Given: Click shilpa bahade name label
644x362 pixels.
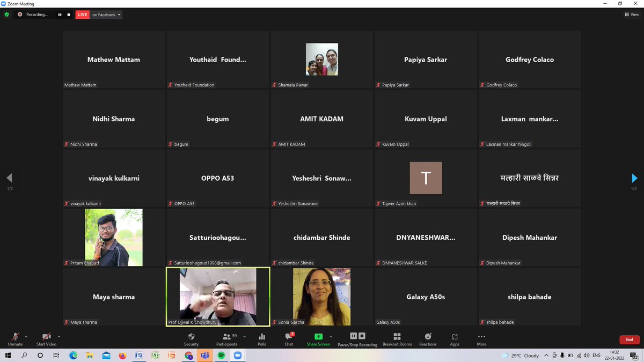Looking at the screenshot, I should click(x=500, y=322).
